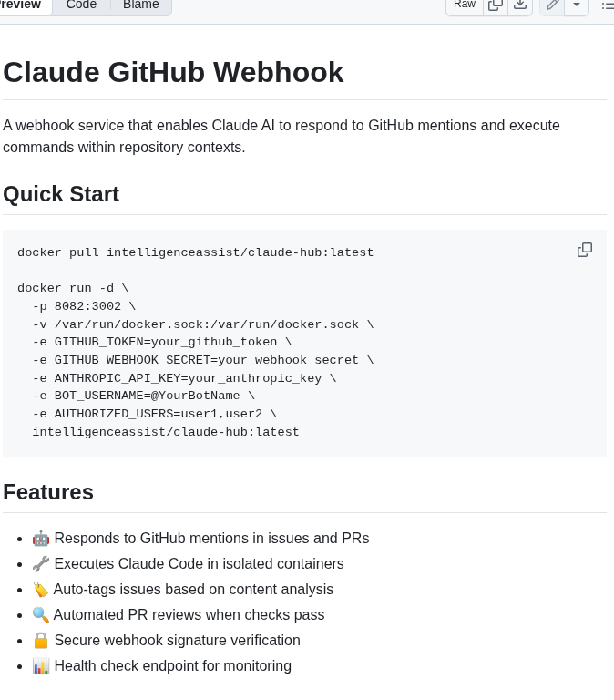
Task: Jump to the Quick Start heading
Action: click(61, 194)
